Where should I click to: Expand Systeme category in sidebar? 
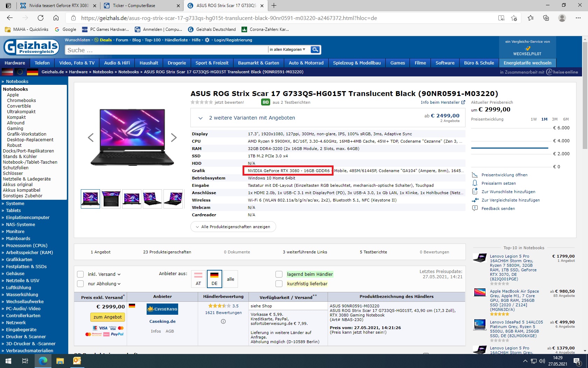click(x=15, y=203)
